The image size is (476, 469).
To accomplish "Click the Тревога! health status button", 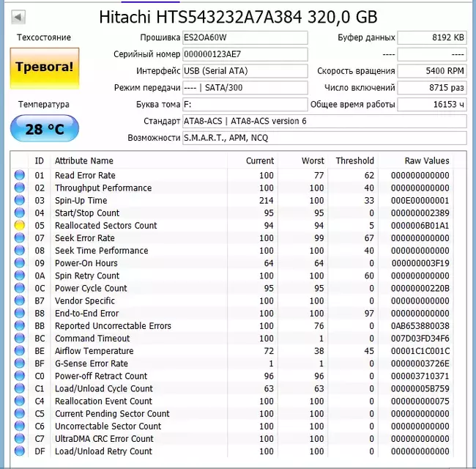I will 45,68.
